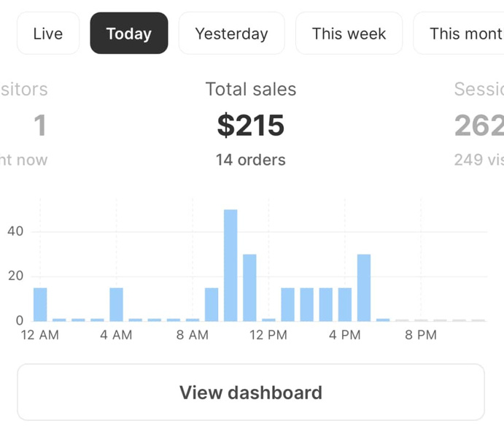Select the 4 AM chart bar
This screenshot has height=429, width=504.
coord(116,304)
